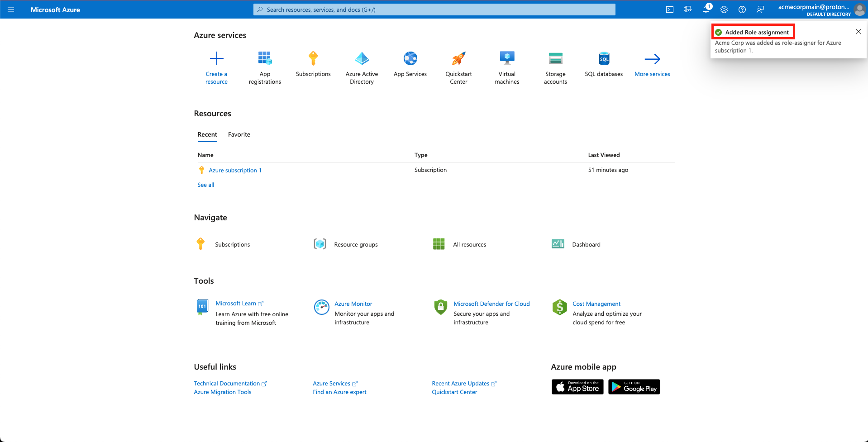Click the '51 minutes ago' cell
Viewport: 868px width, 442px height.
[x=608, y=170]
